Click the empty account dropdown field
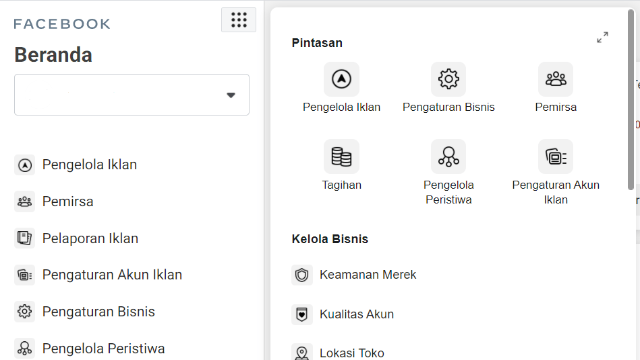 [x=132, y=95]
